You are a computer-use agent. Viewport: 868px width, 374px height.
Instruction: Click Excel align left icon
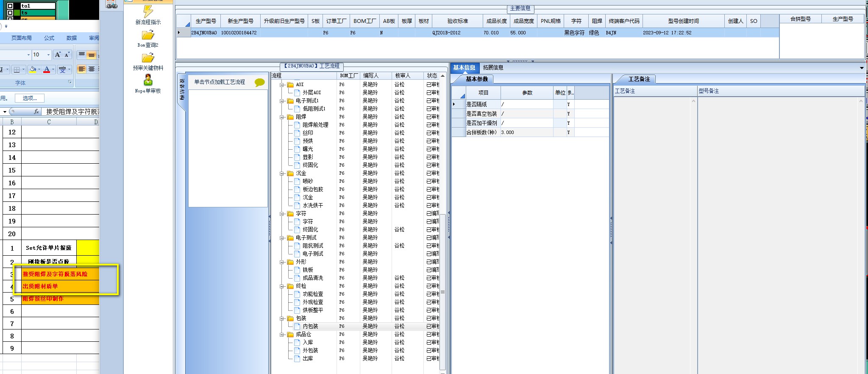[x=82, y=69]
